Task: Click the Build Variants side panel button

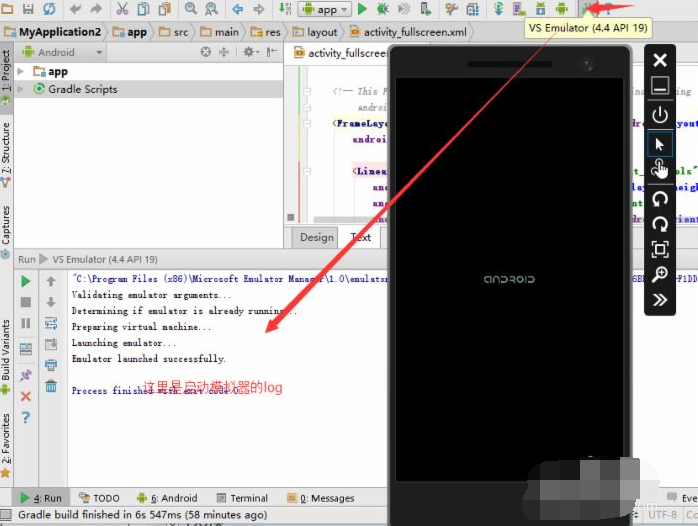Action: (6, 351)
